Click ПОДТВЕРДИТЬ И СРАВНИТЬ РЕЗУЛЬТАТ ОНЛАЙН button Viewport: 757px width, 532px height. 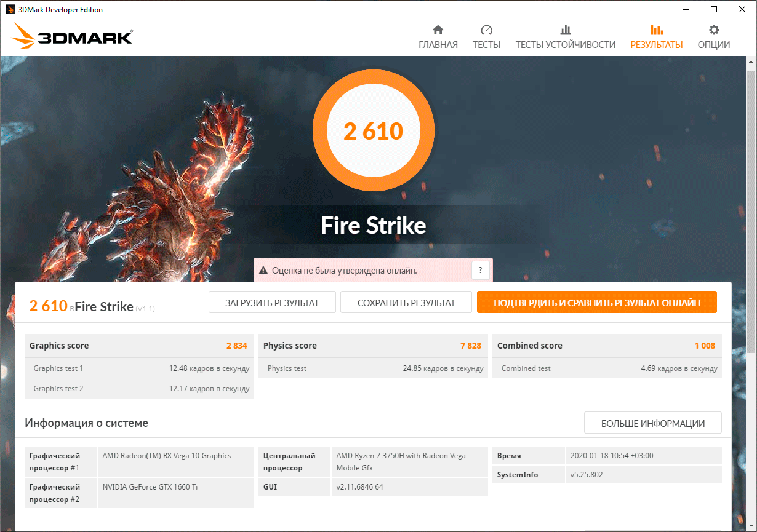coord(597,302)
